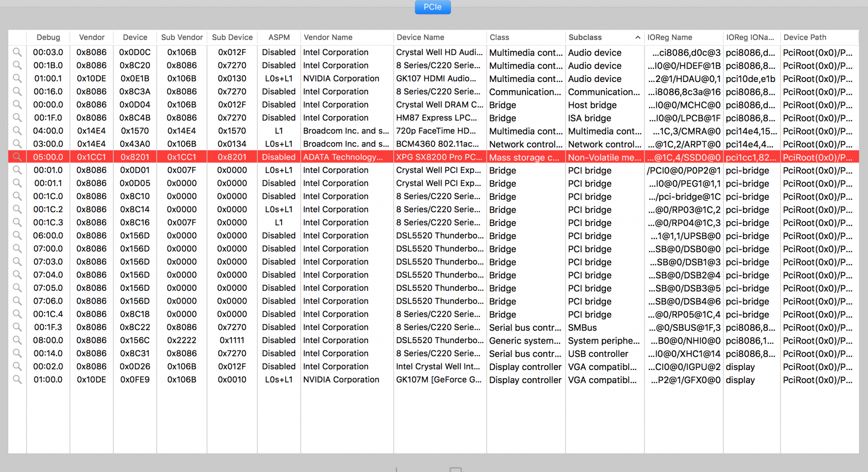Click magnifier icon for device 00:14.0
The height and width of the screenshot is (472, 868).
coord(17,353)
